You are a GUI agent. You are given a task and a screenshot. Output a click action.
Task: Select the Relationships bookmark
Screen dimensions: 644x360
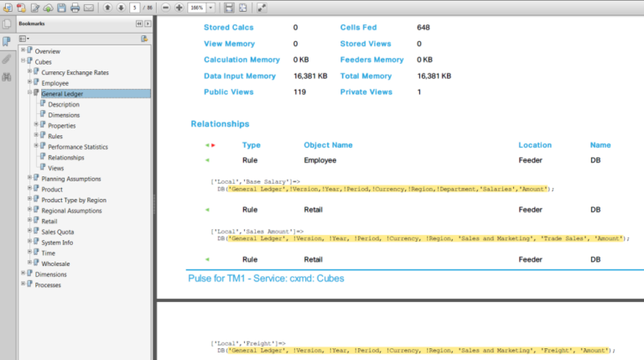tap(65, 157)
